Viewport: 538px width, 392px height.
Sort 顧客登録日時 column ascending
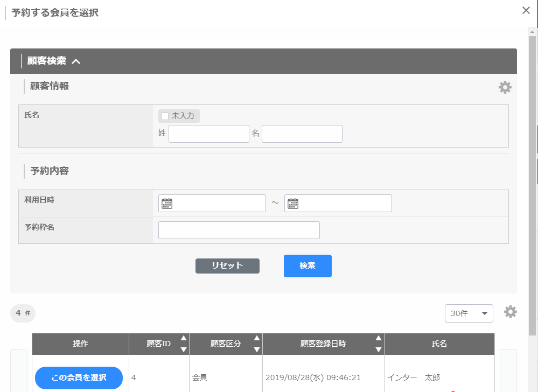(379, 338)
